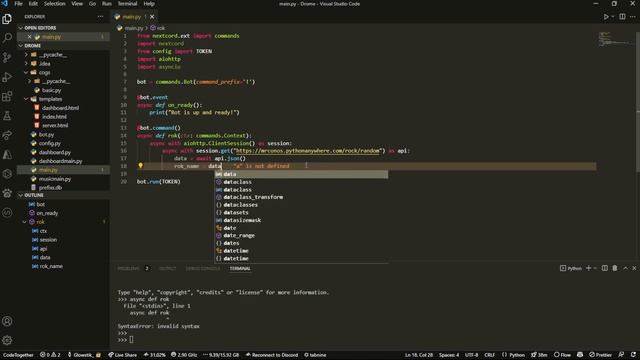Click errors and warnings status indicator
This screenshot has height=360, width=640.
tap(50, 355)
